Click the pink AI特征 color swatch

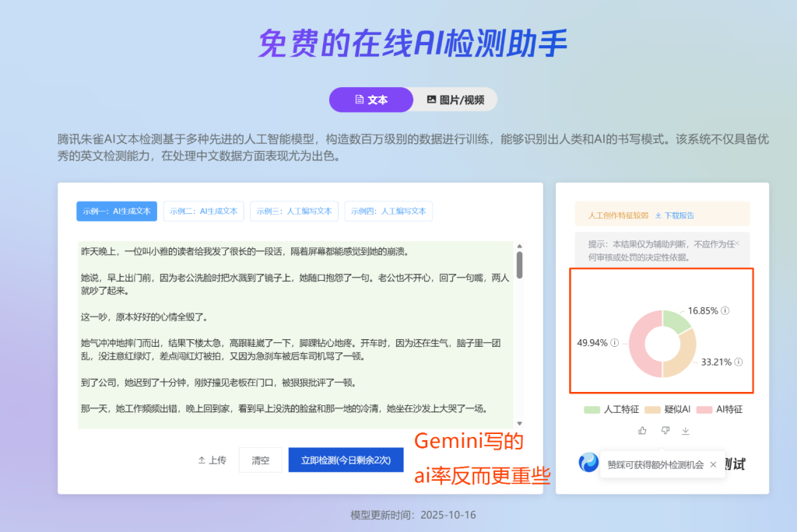click(705, 408)
